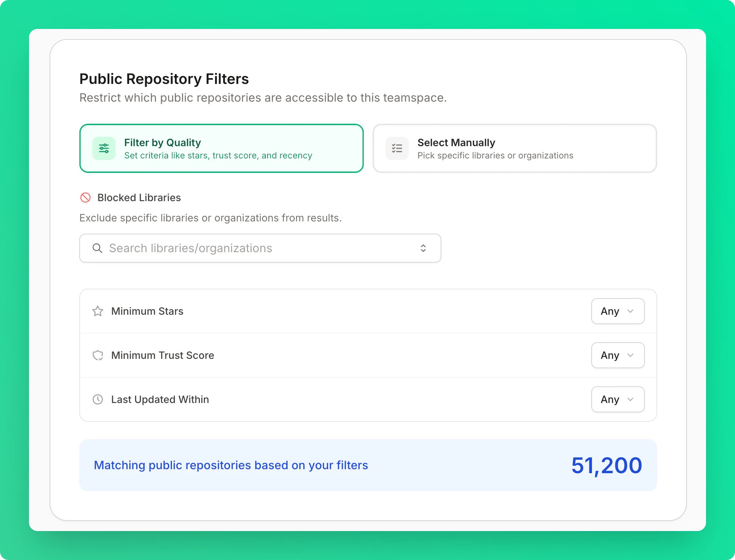
Task: Open the Last Updated Within dropdown
Action: [x=617, y=399]
